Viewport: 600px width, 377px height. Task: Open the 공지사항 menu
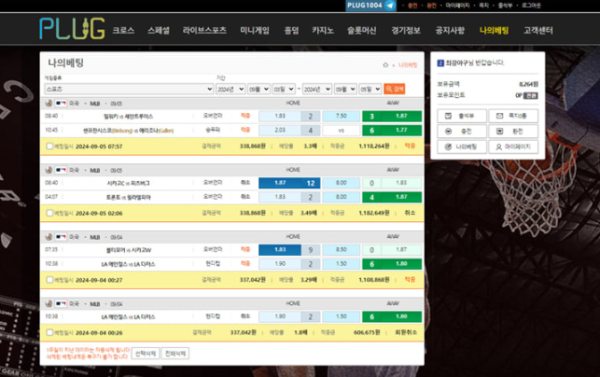[450, 30]
